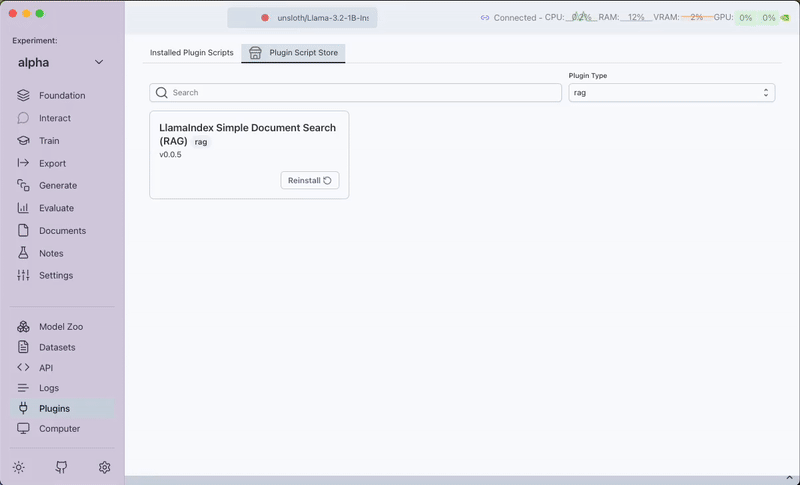Switch to Installed Plugin Scripts tab
Screen dimensions: 800x485
[191, 52]
